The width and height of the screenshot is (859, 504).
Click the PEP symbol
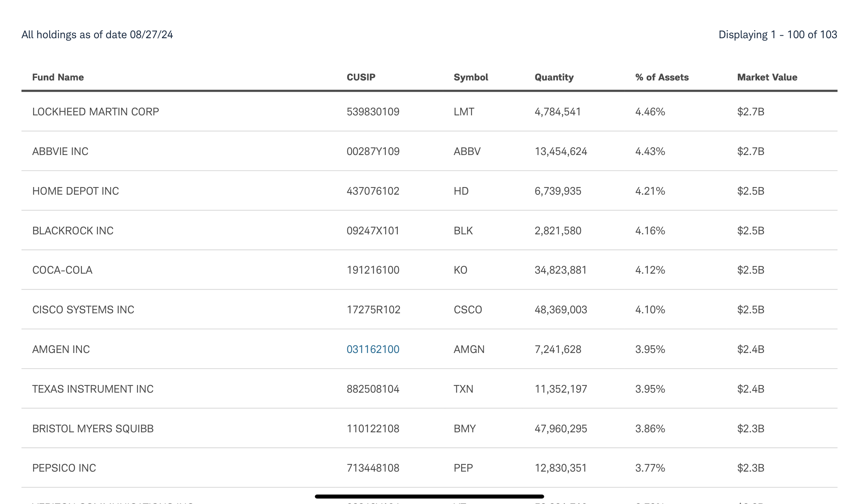463,468
